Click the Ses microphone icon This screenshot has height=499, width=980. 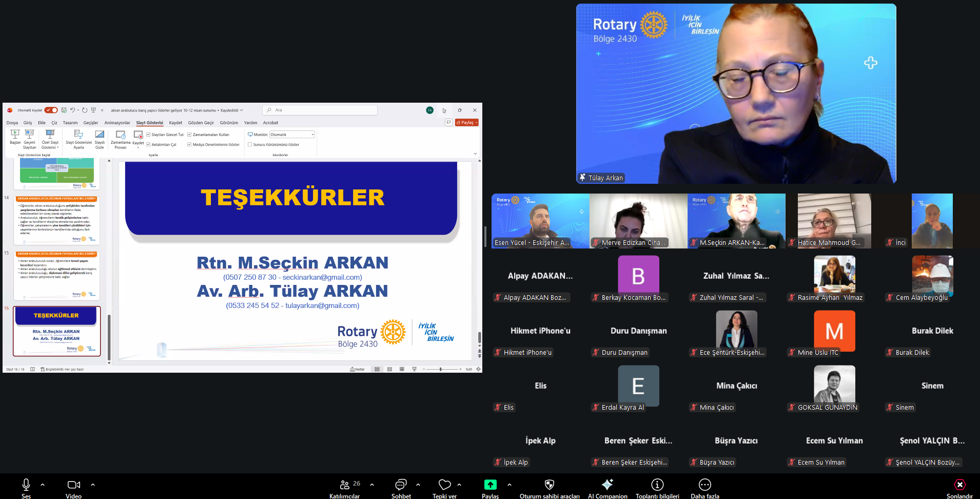click(26, 485)
